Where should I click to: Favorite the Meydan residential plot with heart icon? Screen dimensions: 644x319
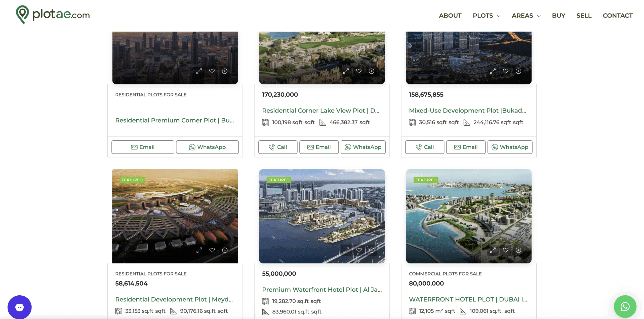click(212, 250)
